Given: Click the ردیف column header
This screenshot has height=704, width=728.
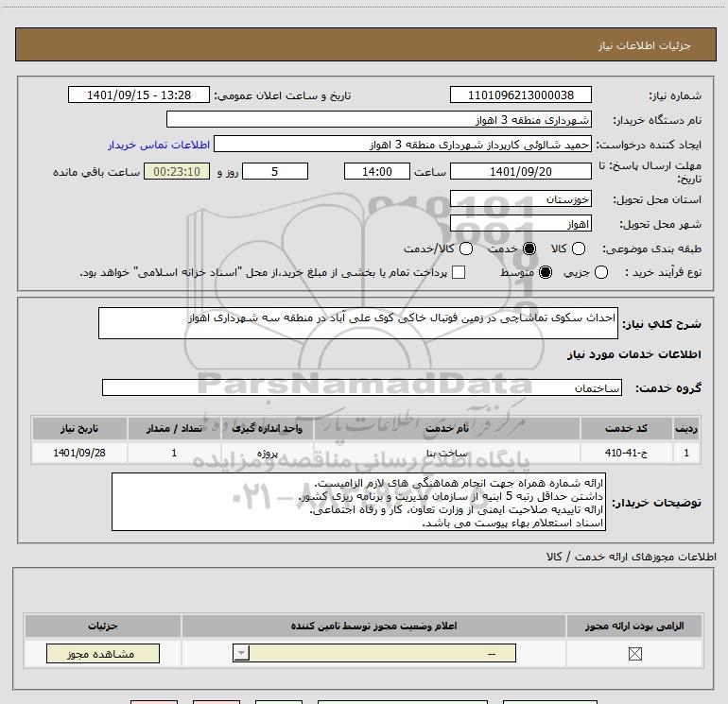Looking at the screenshot, I should [x=686, y=428].
